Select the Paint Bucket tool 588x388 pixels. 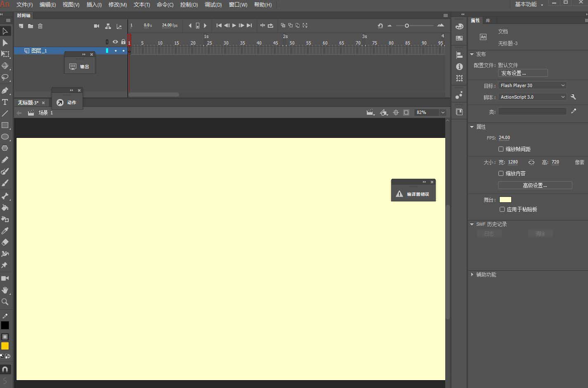[x=5, y=208]
